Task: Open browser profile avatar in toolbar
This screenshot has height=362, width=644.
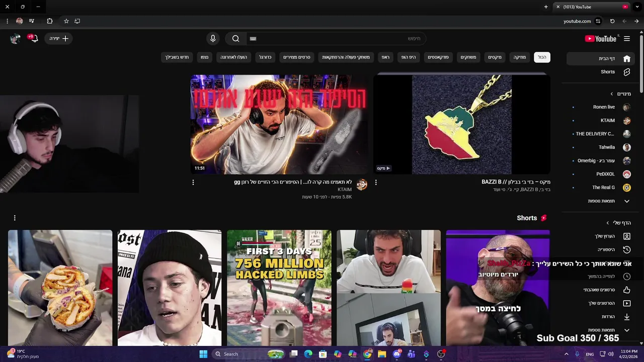Action: click(19, 21)
